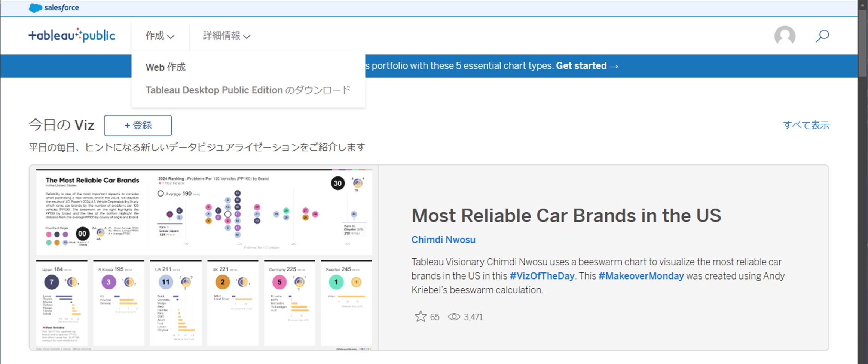
Task: Click the 今日の Viz heading
Action: tap(62, 125)
